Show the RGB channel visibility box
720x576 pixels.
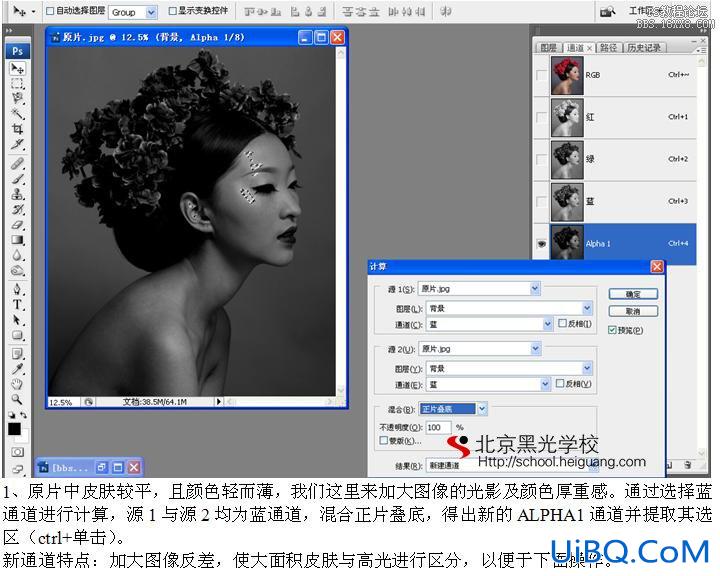pyautogui.click(x=542, y=75)
